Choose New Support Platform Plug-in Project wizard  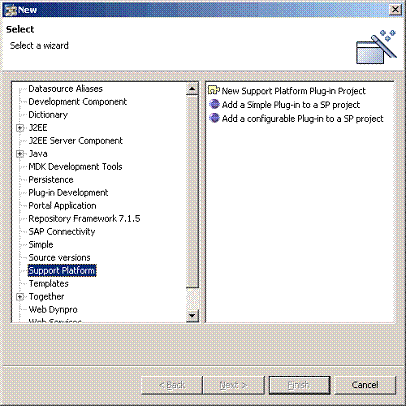[293, 91]
